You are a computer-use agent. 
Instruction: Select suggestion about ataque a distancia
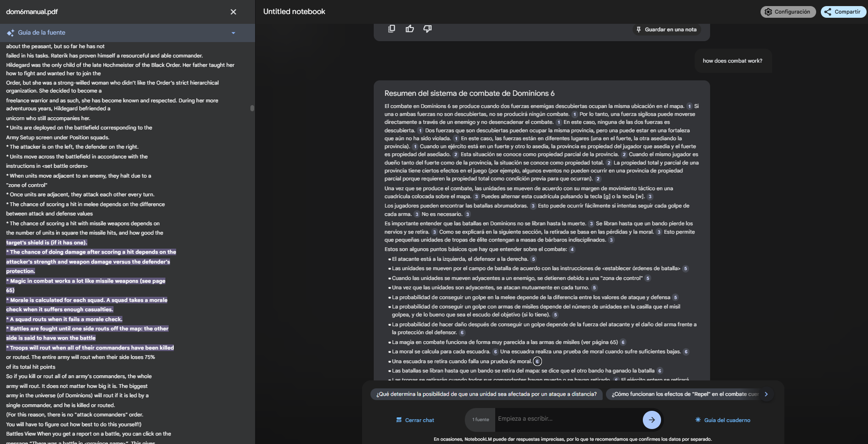pos(486,394)
